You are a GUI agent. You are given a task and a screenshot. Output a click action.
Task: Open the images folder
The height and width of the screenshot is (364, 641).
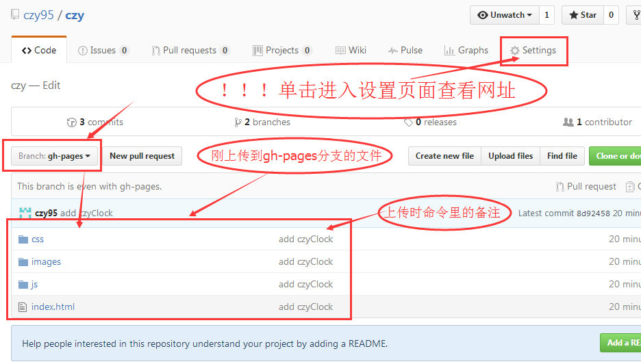(46, 262)
